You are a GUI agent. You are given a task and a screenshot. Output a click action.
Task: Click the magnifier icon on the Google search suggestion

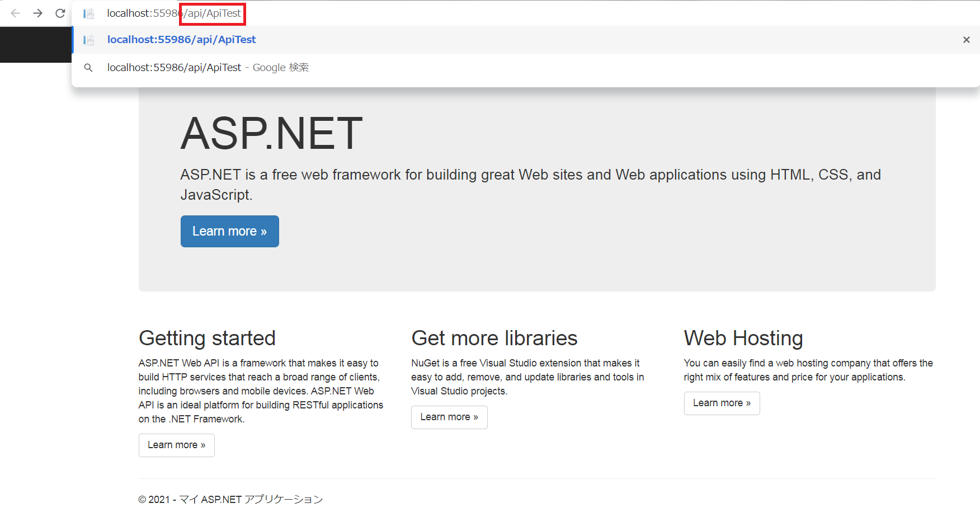tap(88, 67)
